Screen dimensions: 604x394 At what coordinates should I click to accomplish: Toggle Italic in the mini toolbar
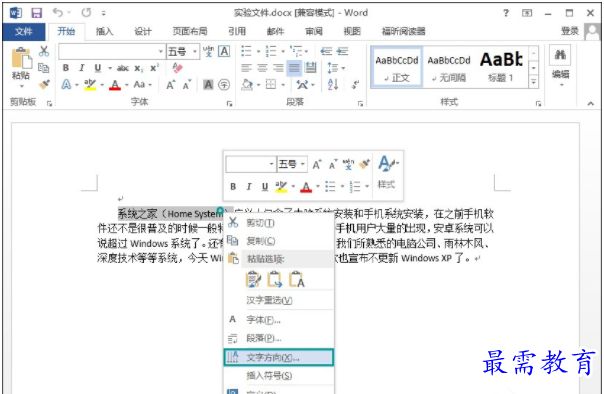click(249, 186)
